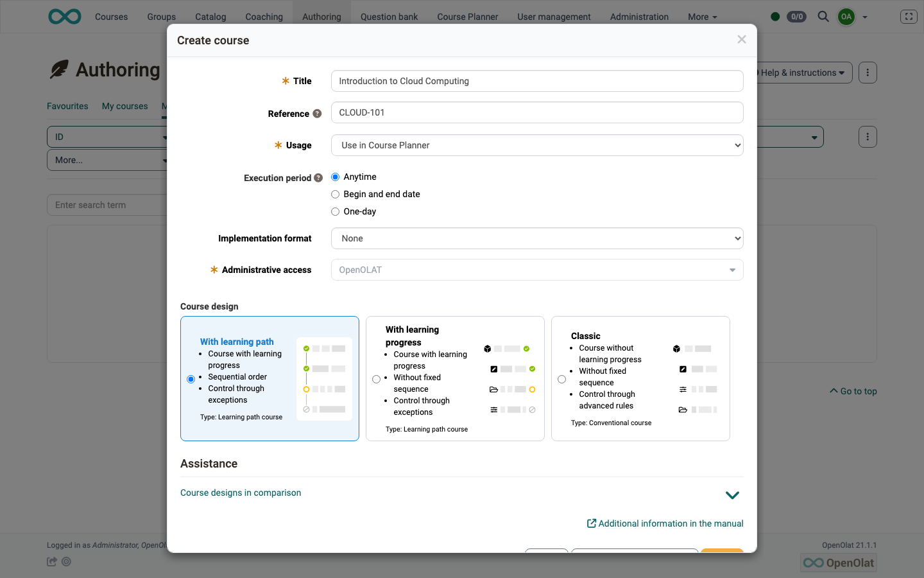
Task: Click the Execution period help icon
Action: pos(318,178)
